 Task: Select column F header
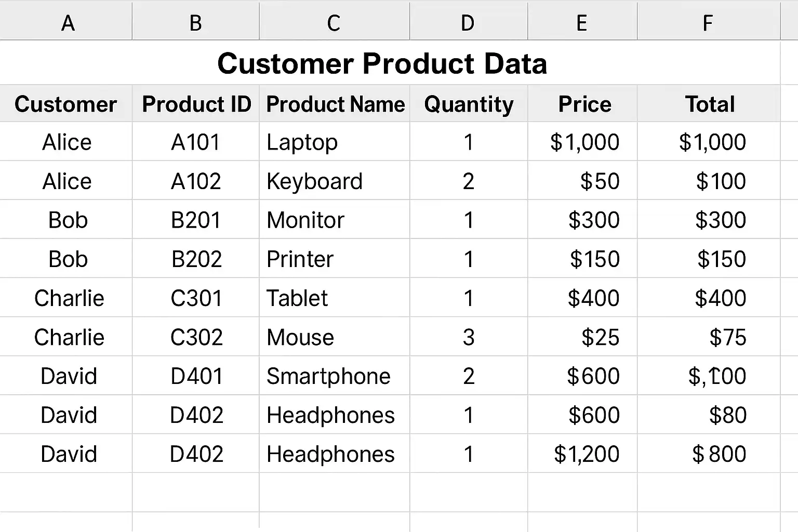click(x=708, y=23)
